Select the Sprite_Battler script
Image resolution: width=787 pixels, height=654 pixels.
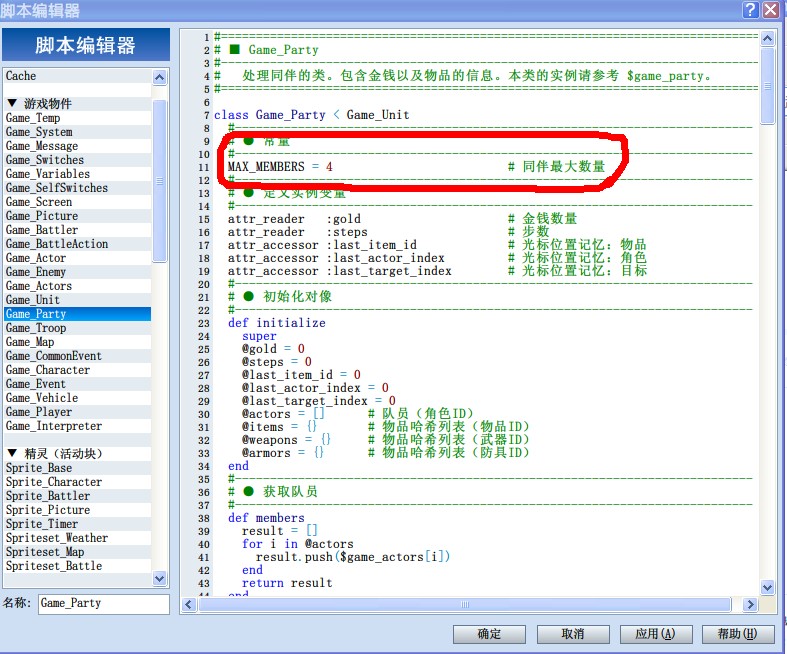[77, 496]
